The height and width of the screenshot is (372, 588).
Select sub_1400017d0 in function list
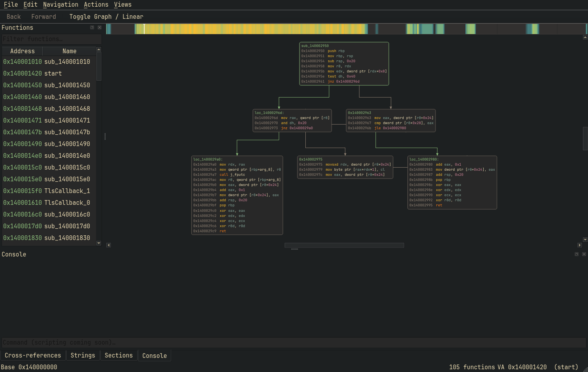click(x=49, y=226)
